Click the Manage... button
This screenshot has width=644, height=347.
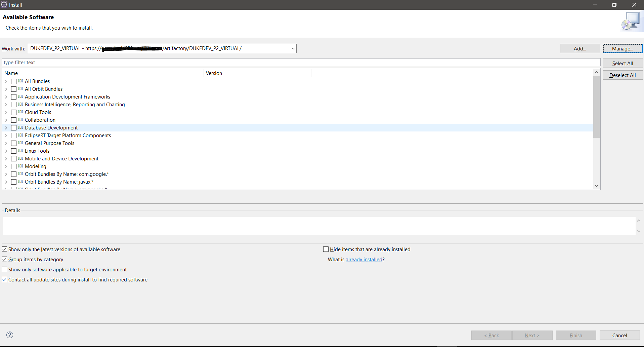coord(622,48)
